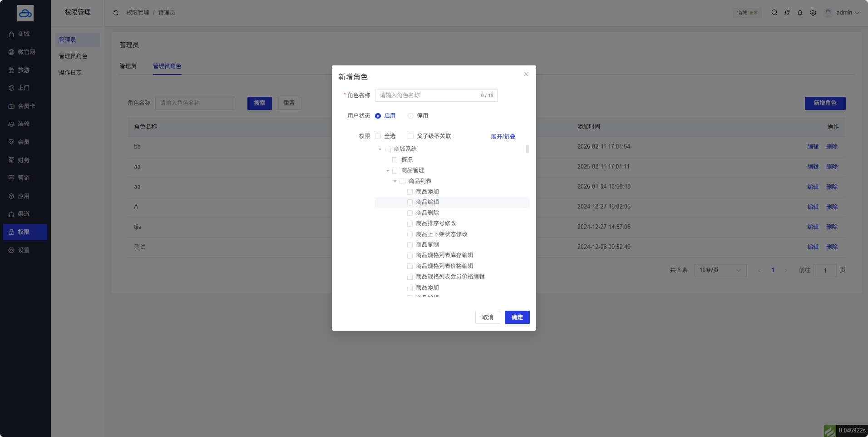Open 会员卡 in the left sidebar

tap(26, 106)
